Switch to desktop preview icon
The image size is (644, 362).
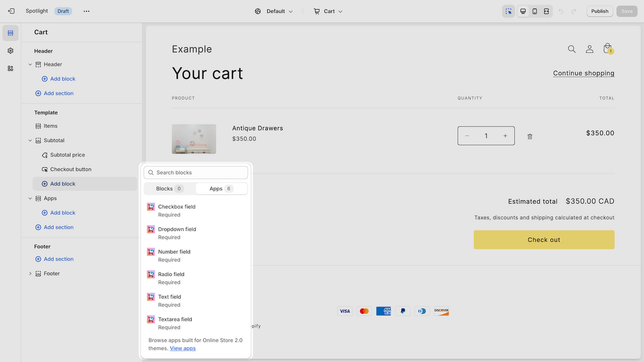[x=523, y=11]
